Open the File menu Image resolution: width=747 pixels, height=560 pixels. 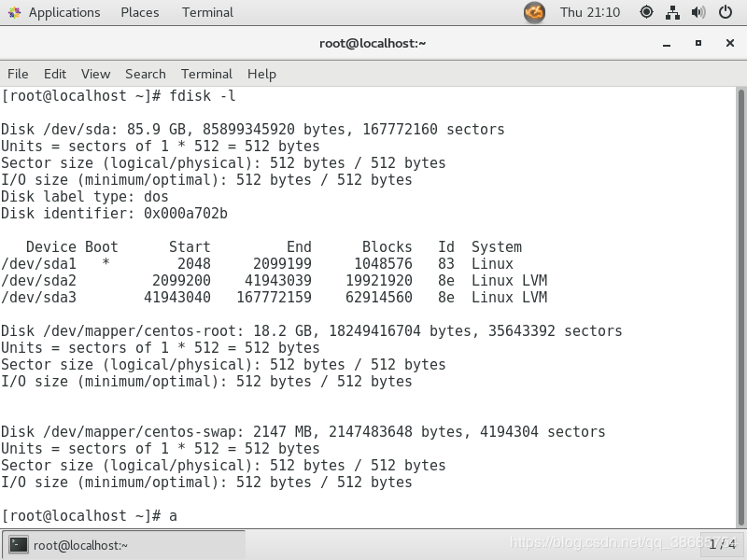18,75
